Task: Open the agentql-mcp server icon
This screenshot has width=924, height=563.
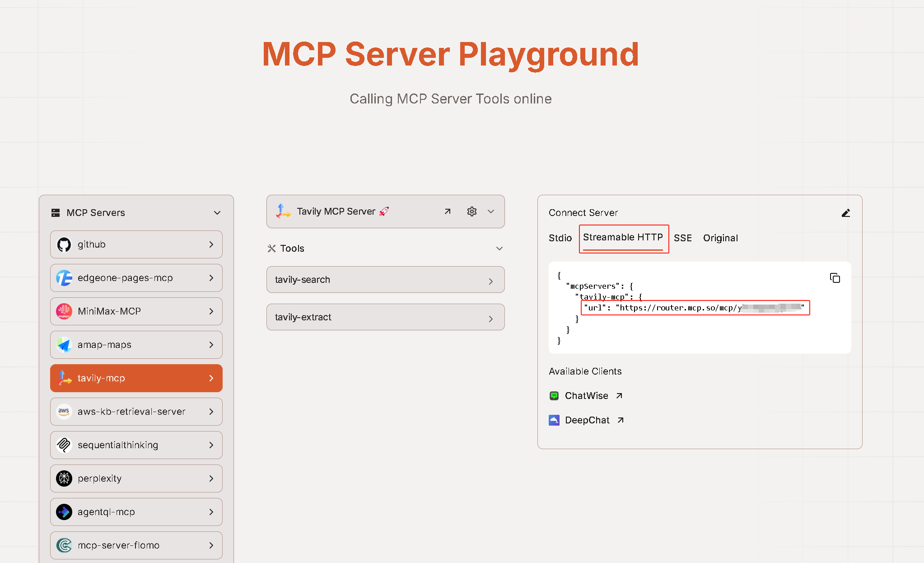Action: pyautogui.click(x=64, y=512)
